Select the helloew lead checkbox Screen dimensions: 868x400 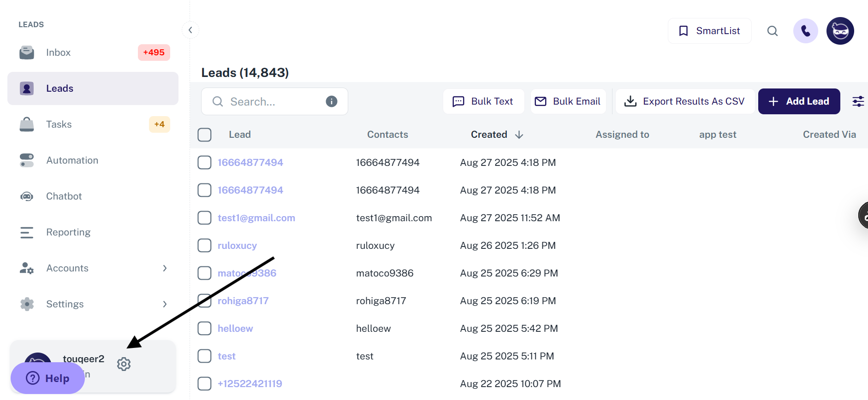click(204, 328)
